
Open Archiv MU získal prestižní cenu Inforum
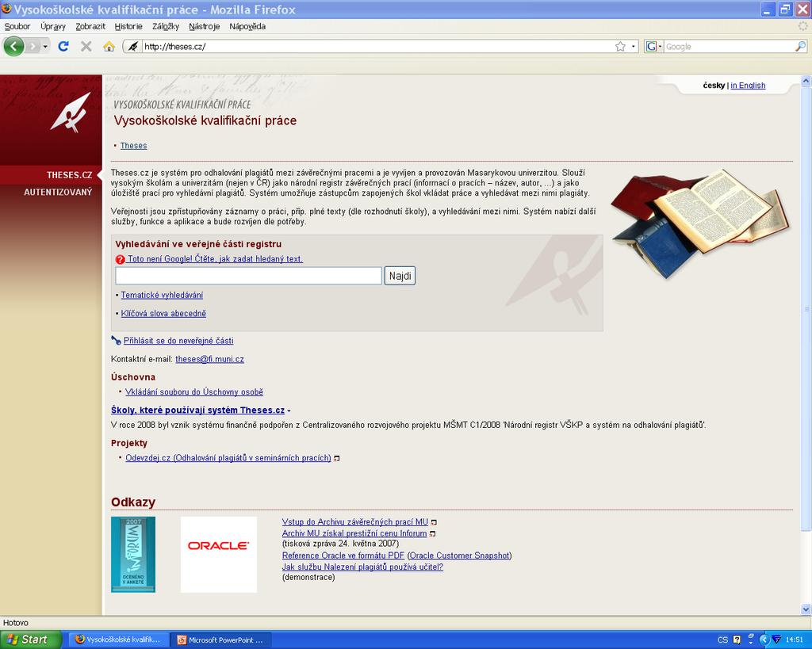[354, 533]
